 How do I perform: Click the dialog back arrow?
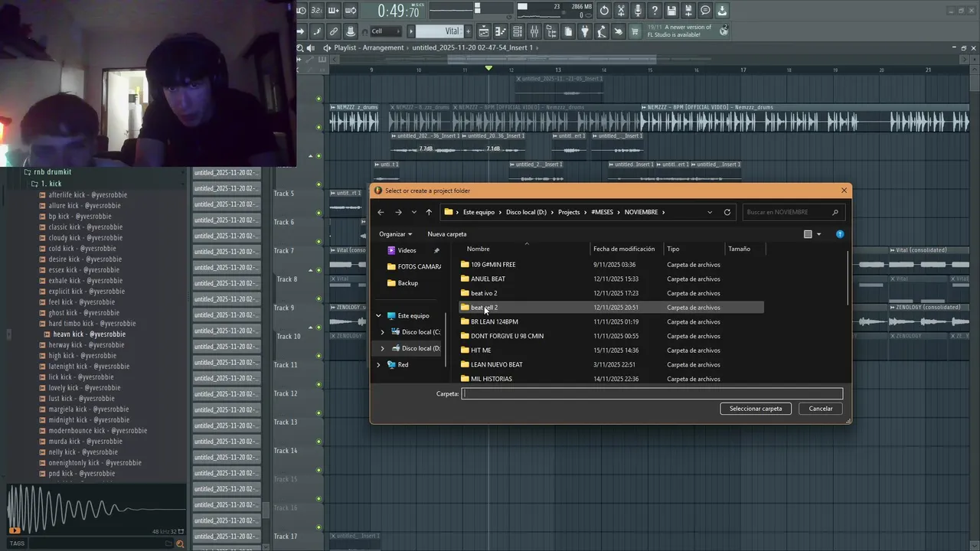[x=381, y=212]
